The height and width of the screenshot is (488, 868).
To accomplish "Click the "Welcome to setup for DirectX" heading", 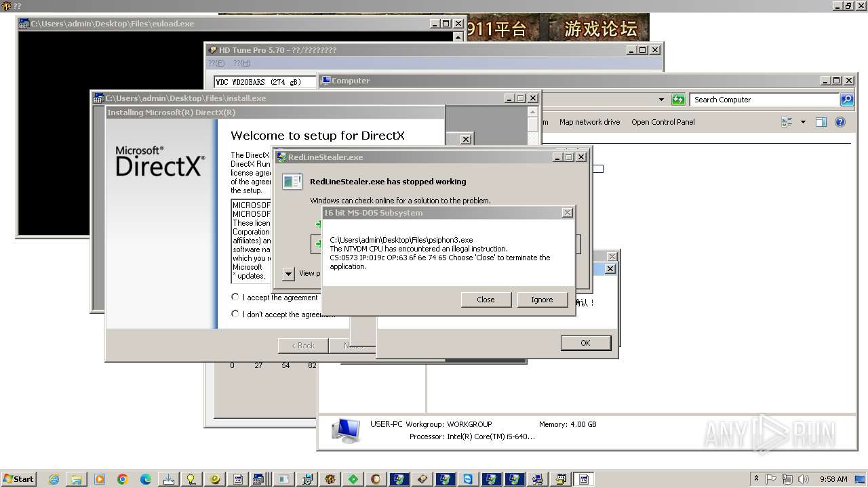I will point(317,136).
